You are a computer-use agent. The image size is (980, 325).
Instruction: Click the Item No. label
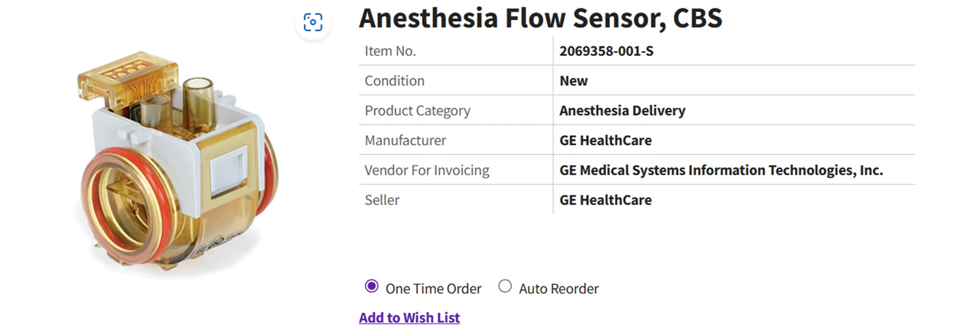390,51
